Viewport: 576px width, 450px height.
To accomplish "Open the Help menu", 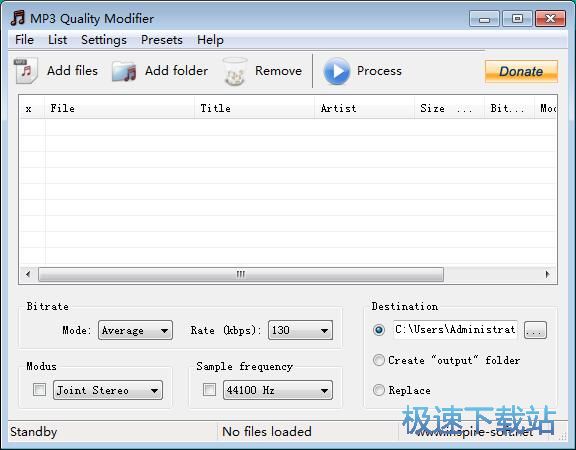I will pyautogui.click(x=210, y=40).
